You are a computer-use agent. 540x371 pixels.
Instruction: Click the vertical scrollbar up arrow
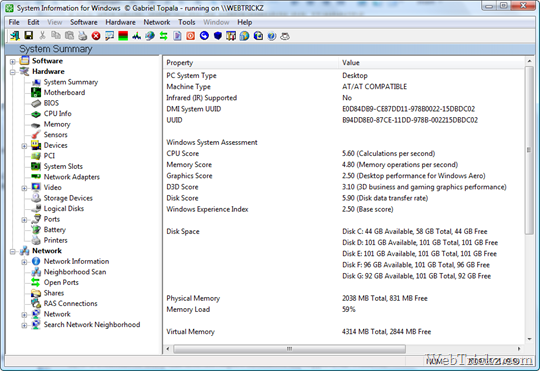pyautogui.click(x=529, y=61)
